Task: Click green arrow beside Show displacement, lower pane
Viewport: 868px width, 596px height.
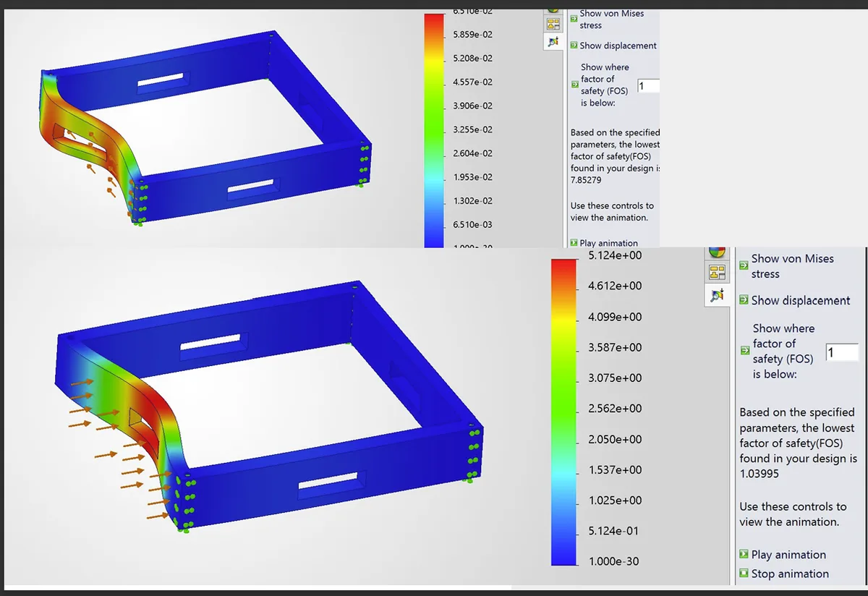Action: tap(744, 300)
